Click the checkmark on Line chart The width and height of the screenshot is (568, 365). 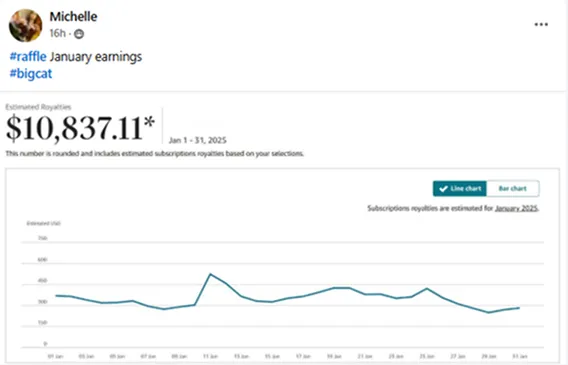(x=443, y=189)
